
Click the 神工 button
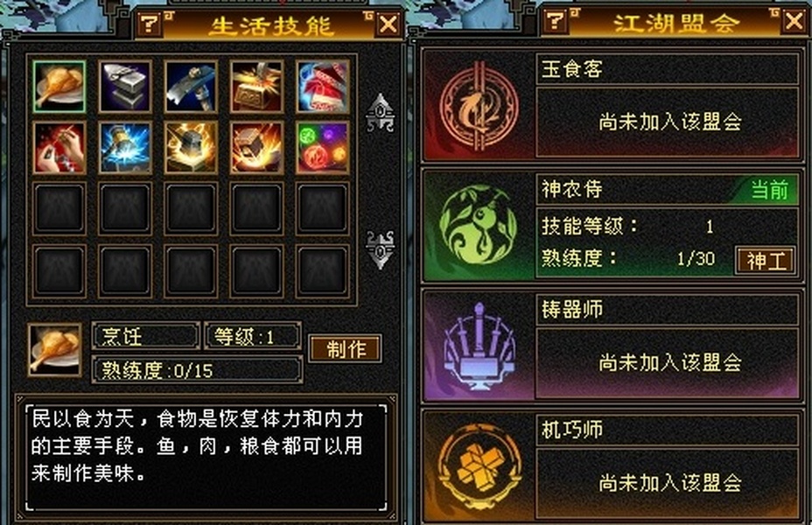766,261
